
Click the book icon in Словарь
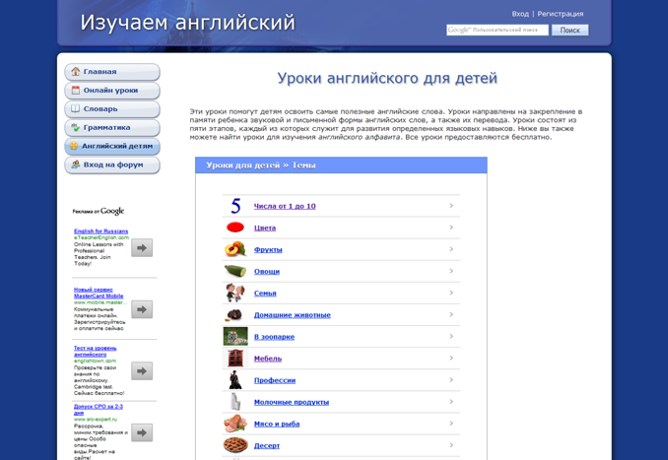[75, 108]
